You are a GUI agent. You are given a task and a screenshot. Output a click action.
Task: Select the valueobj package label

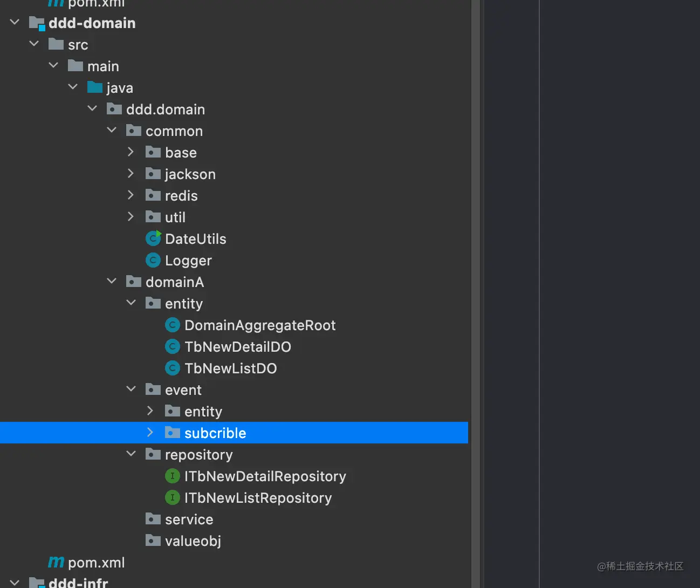[193, 541]
